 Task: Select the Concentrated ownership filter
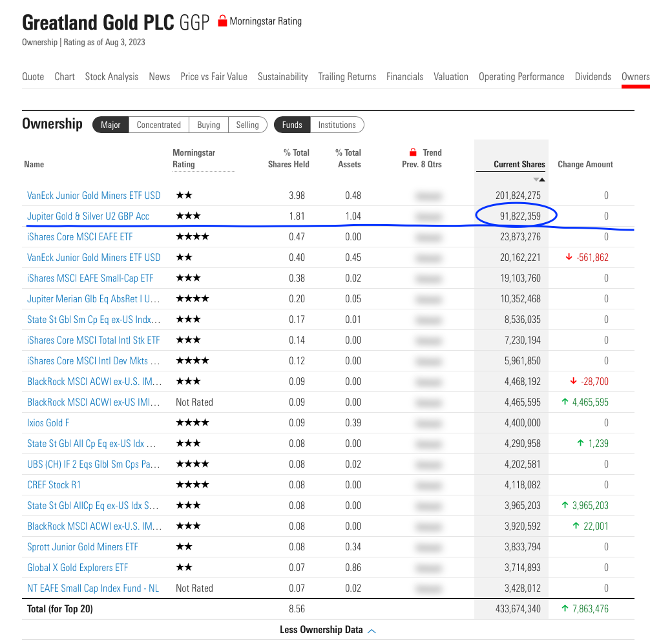[x=159, y=125]
